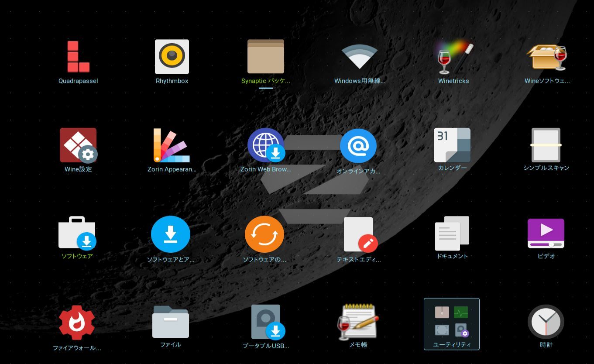The width and height of the screenshot is (594, 364).
Task: Open the Quadrapassel game icon
Action: pos(78,57)
